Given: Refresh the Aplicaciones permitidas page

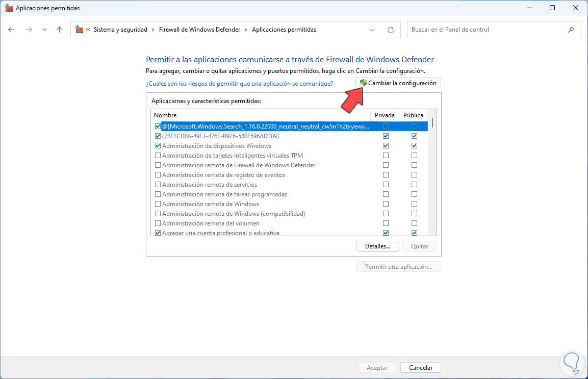Looking at the screenshot, I should click(x=390, y=30).
